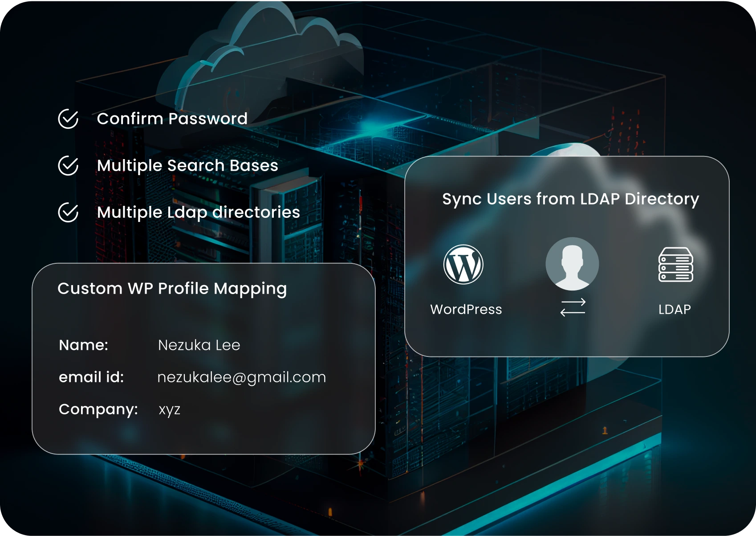
Task: Click the nezukalee@gmail.com email value
Action: (242, 377)
